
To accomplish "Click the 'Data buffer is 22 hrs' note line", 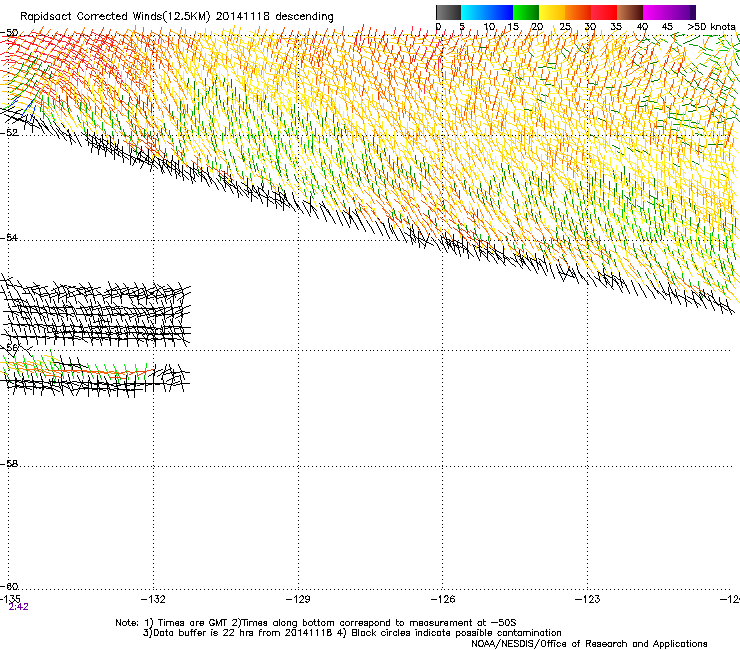I will 352,633.
